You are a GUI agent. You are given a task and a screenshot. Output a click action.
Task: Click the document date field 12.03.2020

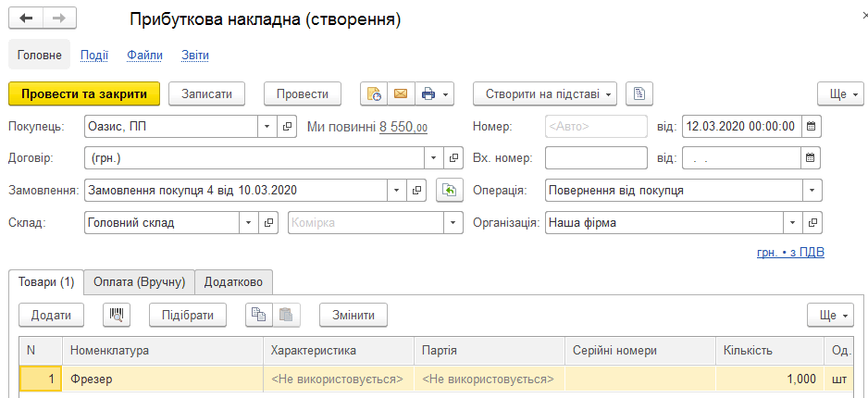(742, 127)
